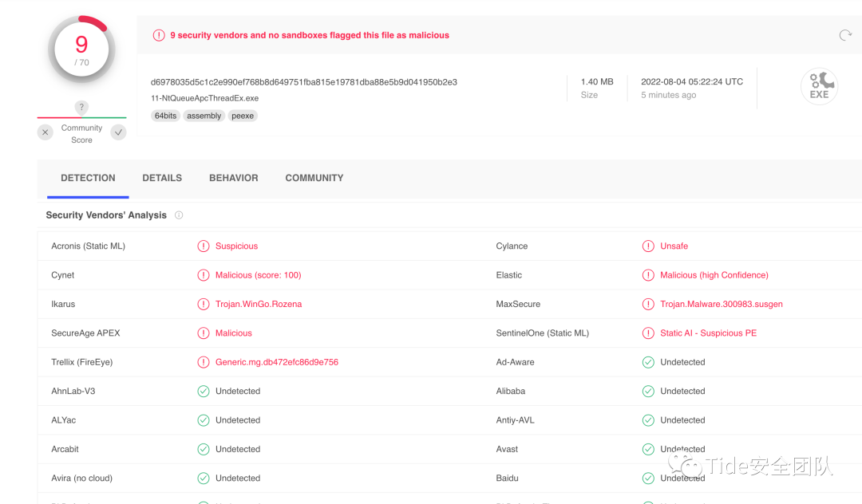Click the info icon beside Security Vendors' Analysis
The height and width of the screenshot is (504, 862).
tap(179, 215)
